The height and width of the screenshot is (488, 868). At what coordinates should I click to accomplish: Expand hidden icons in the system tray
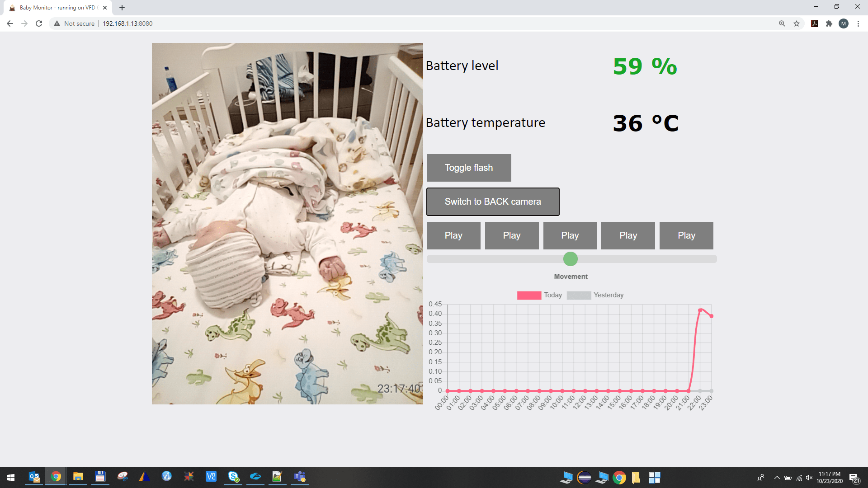[777, 477]
